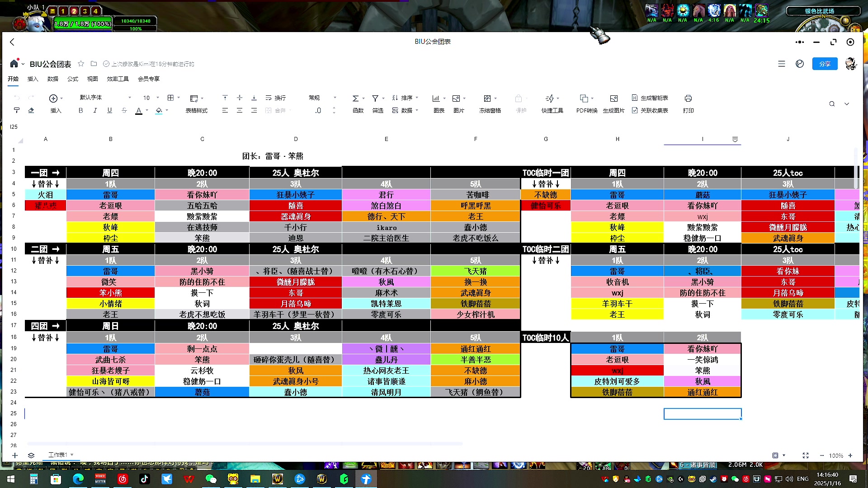868x488 pixels.
Task: Open the PDF转换 conversion tool
Action: (x=586, y=104)
